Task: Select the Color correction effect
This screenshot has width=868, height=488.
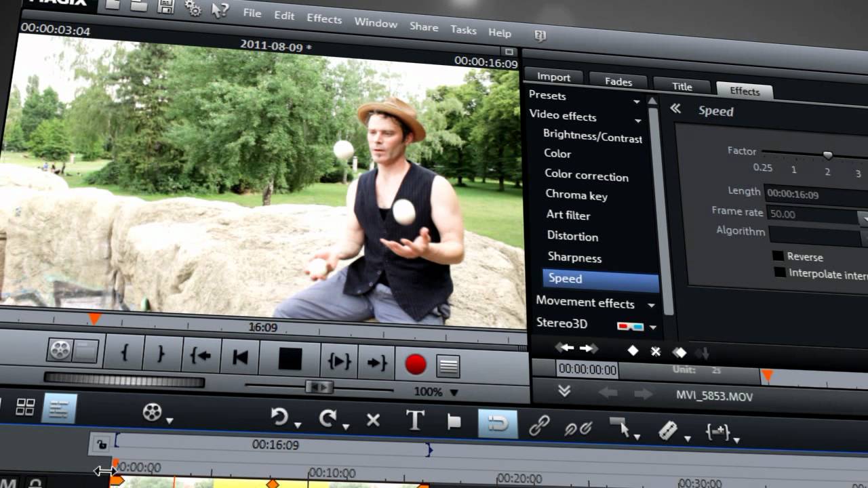Action: pyautogui.click(x=587, y=176)
